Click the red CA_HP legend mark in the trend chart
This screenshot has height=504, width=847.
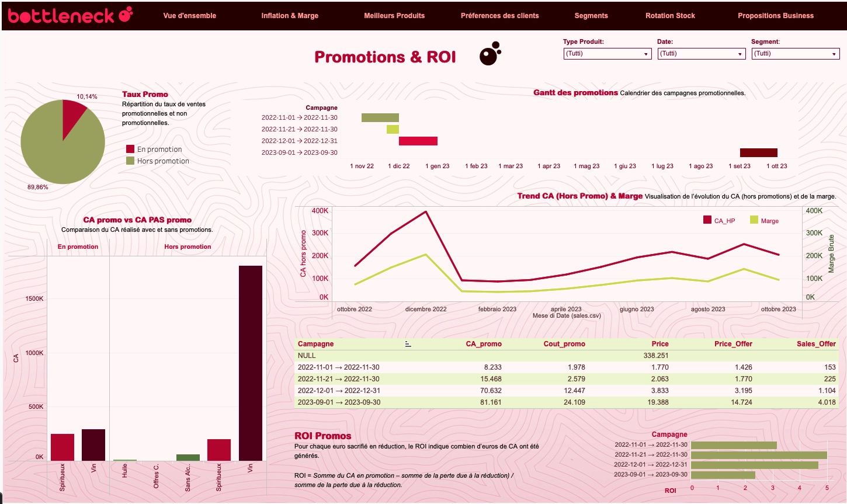(x=707, y=221)
